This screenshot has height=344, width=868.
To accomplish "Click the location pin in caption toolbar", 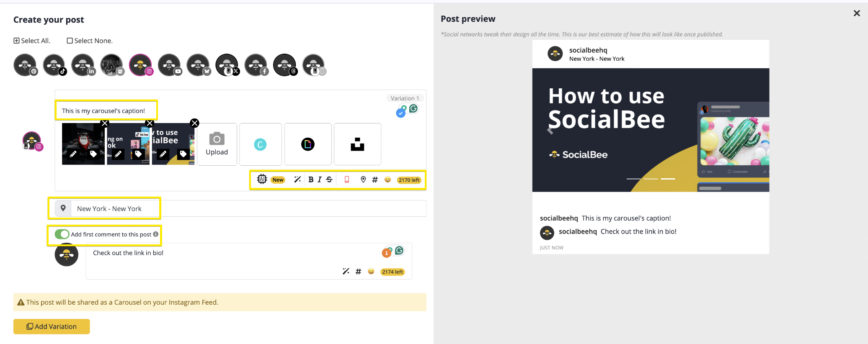I will [x=363, y=180].
